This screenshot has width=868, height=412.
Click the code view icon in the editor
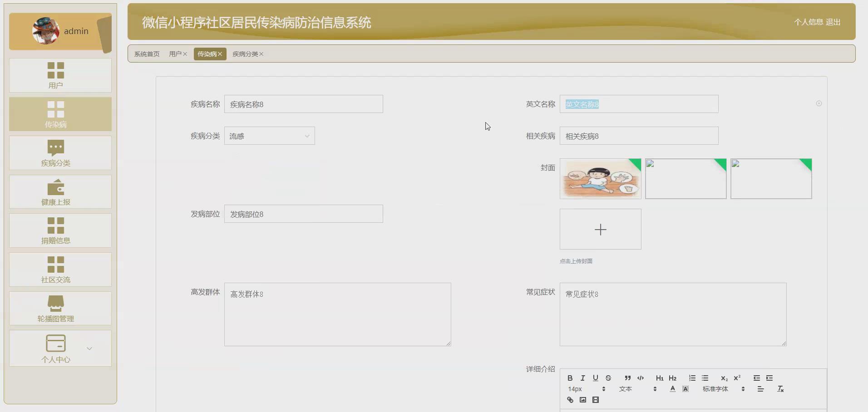coord(641,378)
